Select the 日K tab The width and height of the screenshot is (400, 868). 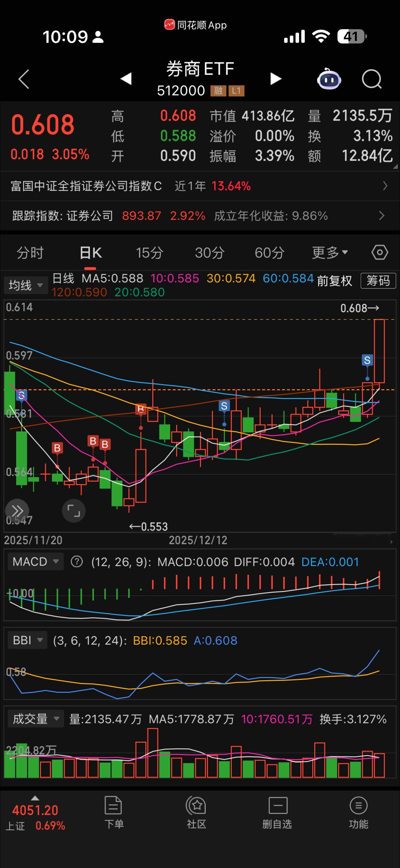[90, 253]
